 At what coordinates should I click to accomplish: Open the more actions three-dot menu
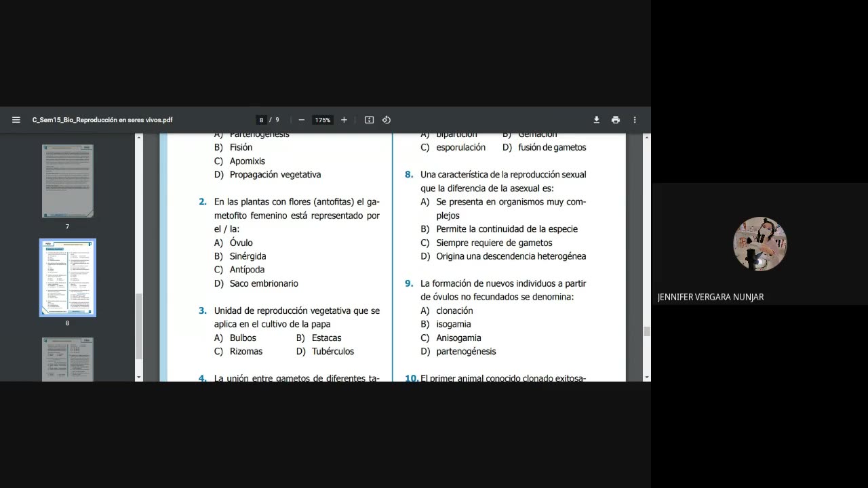(635, 120)
